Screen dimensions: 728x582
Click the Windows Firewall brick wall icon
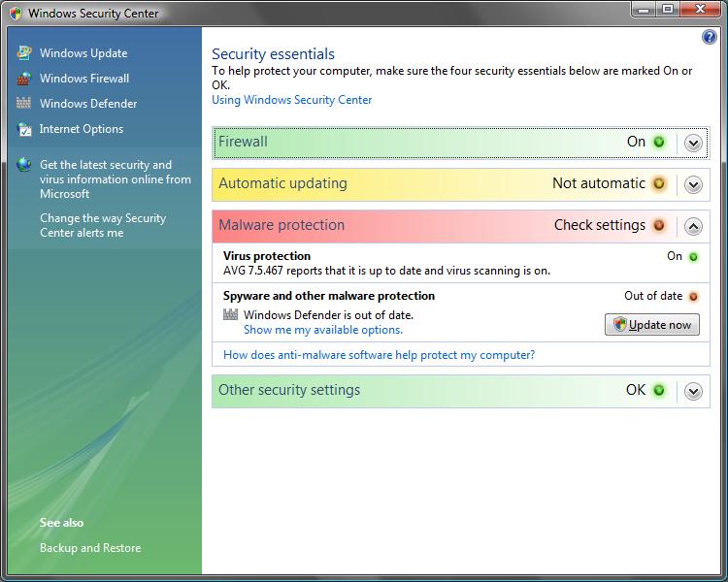pos(23,79)
